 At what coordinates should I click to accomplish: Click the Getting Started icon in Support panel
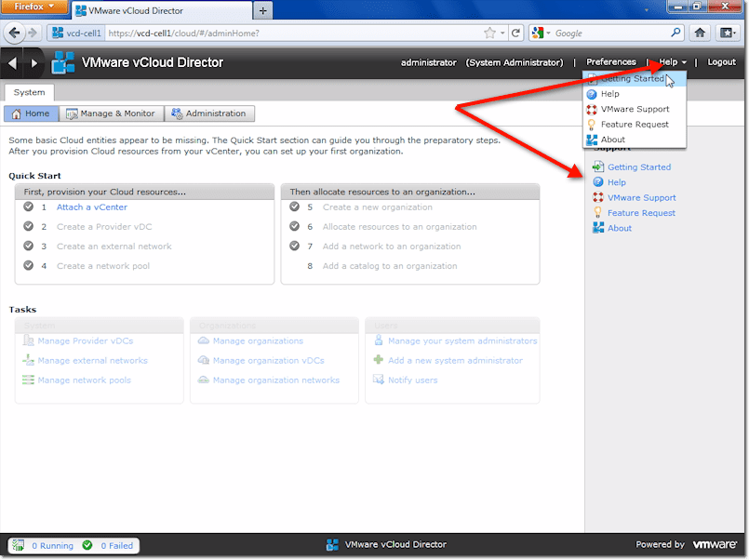pyautogui.click(x=598, y=167)
